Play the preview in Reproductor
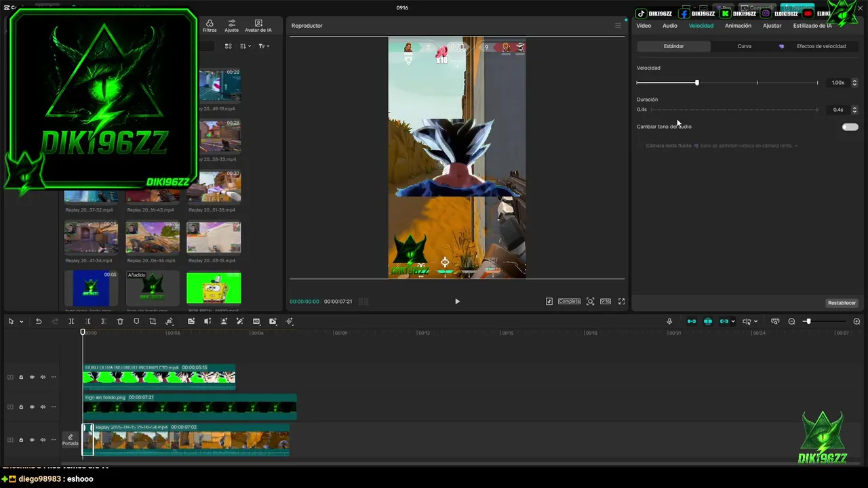868x488 pixels. point(457,302)
